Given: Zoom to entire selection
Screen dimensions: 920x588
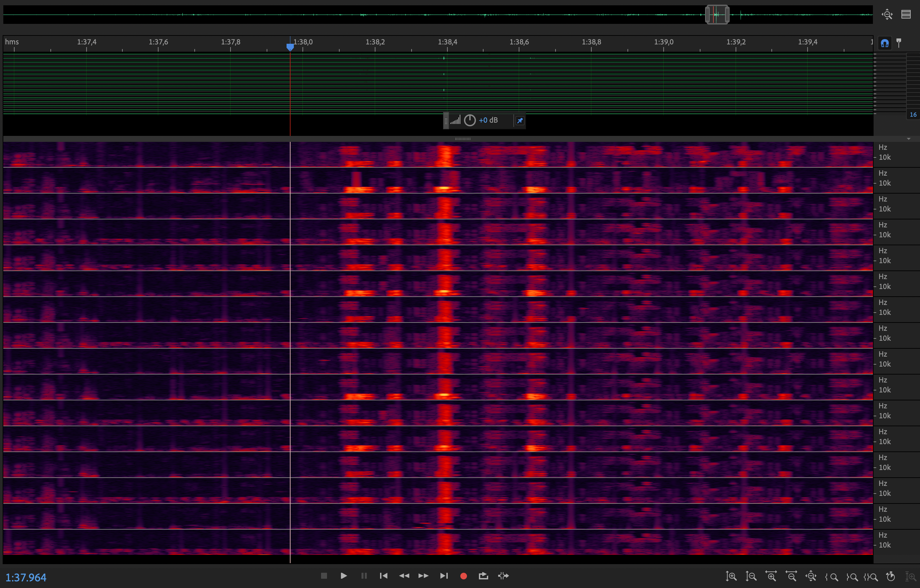Looking at the screenshot, I should click(x=871, y=576).
